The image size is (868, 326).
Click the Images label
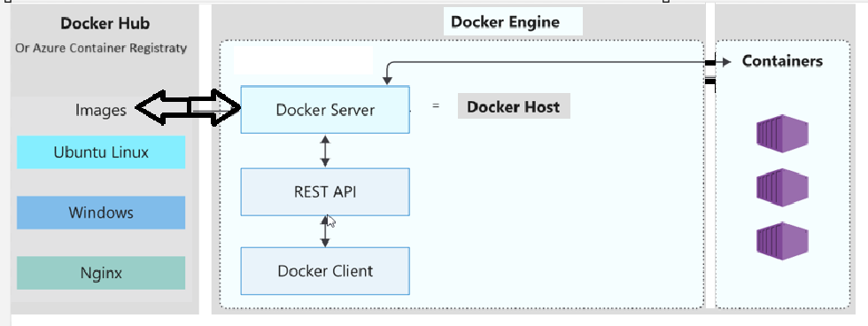click(101, 110)
